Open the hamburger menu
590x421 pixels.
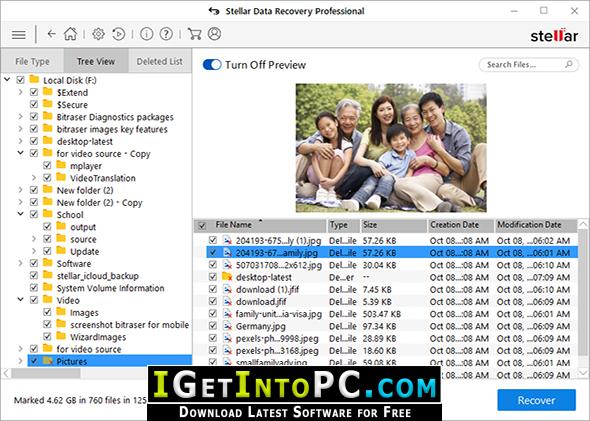(18, 35)
